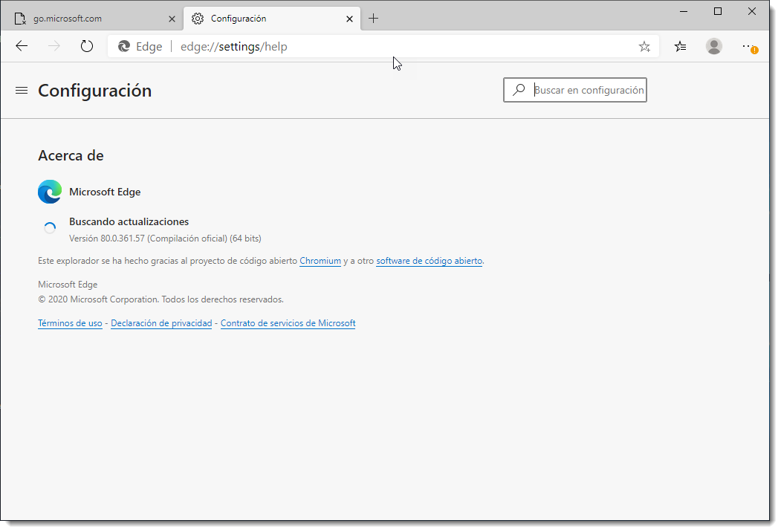The width and height of the screenshot is (781, 532).
Task: Click the forward navigation arrow
Action: coord(54,46)
